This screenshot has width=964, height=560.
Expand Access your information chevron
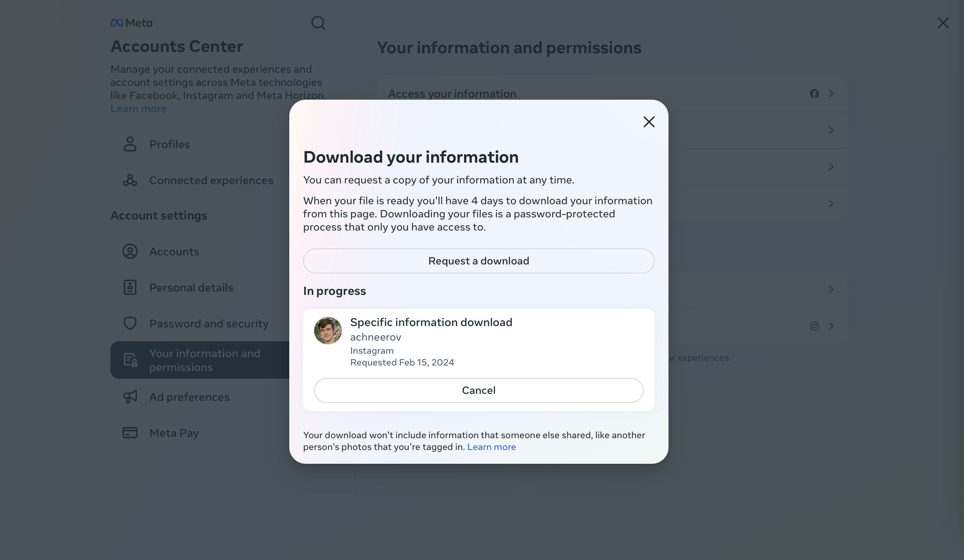[831, 94]
